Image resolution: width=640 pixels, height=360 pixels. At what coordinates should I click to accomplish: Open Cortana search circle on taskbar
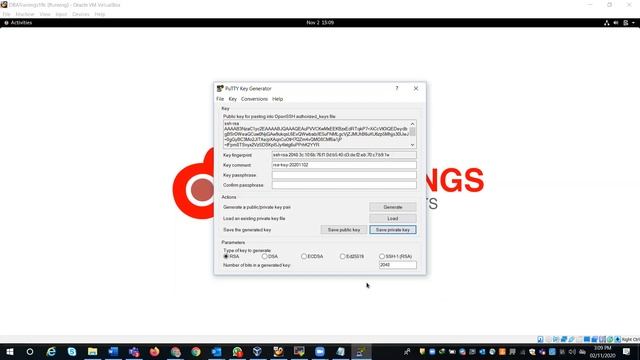click(30, 351)
